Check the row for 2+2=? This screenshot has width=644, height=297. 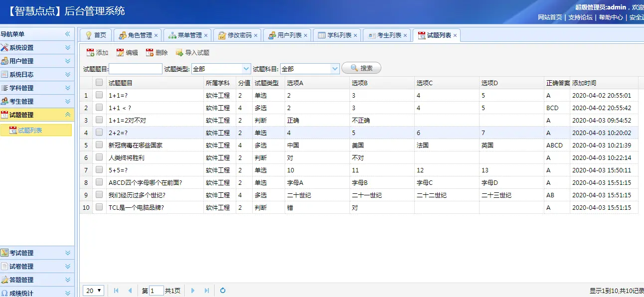pyautogui.click(x=99, y=132)
